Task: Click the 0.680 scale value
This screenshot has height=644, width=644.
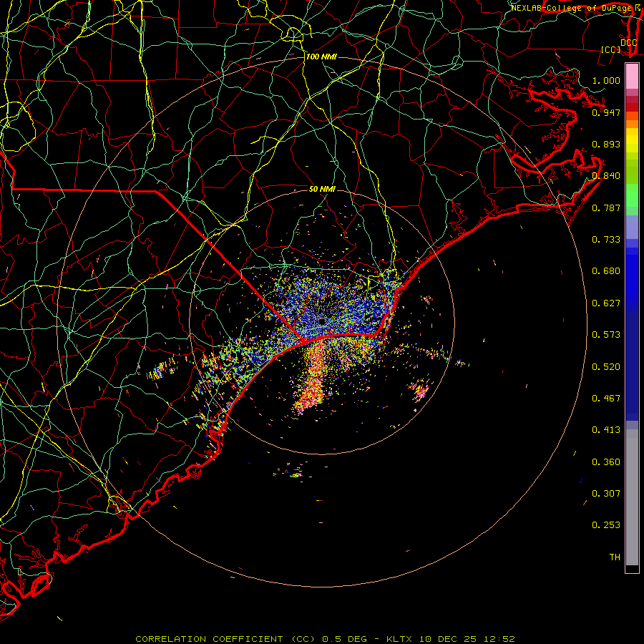Action: click(606, 271)
